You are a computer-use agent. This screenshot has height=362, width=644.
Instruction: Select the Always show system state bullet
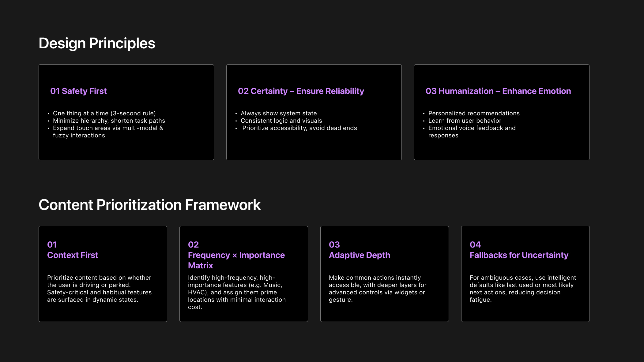point(279,113)
